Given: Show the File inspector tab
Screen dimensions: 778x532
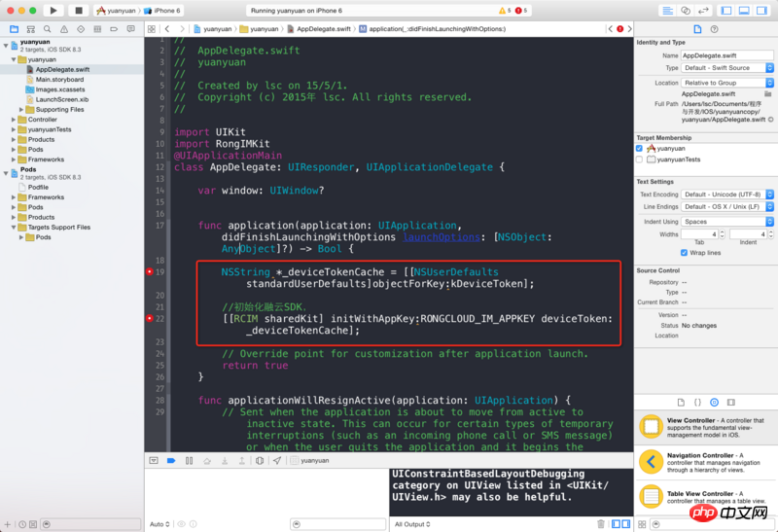Looking at the screenshot, I should point(697,29).
